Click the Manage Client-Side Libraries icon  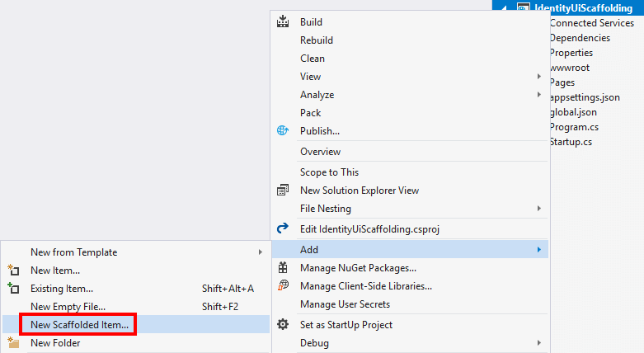[283, 286]
